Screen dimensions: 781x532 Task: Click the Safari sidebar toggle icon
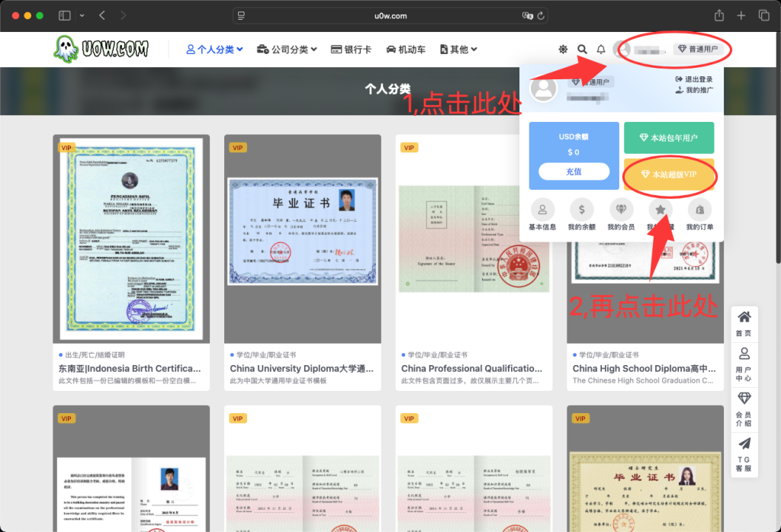point(65,15)
